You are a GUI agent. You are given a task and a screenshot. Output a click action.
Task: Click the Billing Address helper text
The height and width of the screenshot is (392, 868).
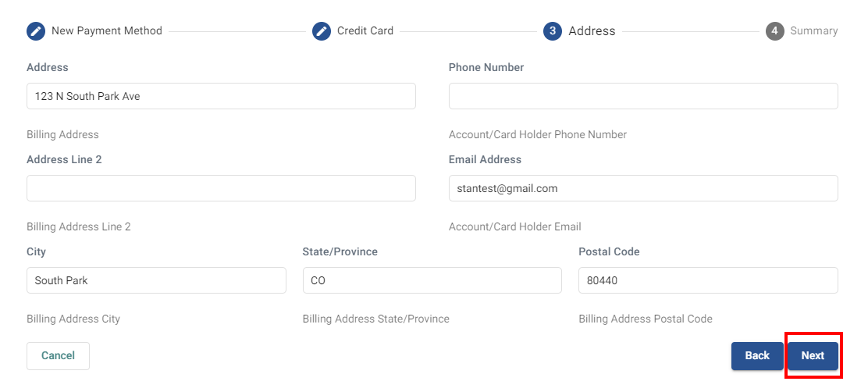click(62, 134)
